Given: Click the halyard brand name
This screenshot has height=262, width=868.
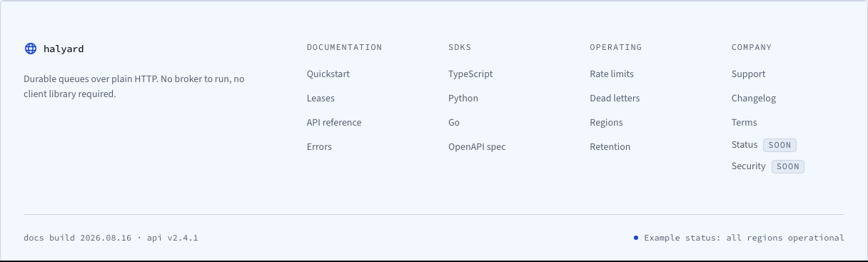Looking at the screenshot, I should (64, 49).
